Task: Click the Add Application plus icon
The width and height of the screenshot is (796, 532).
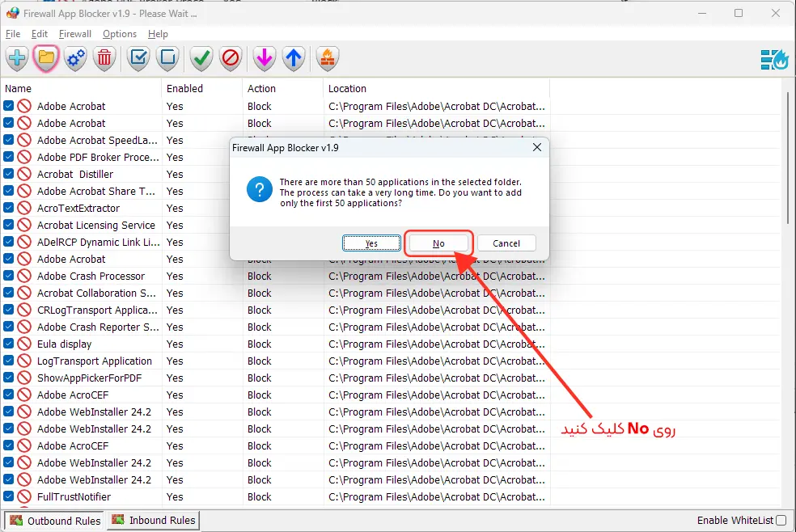Action: tap(17, 58)
